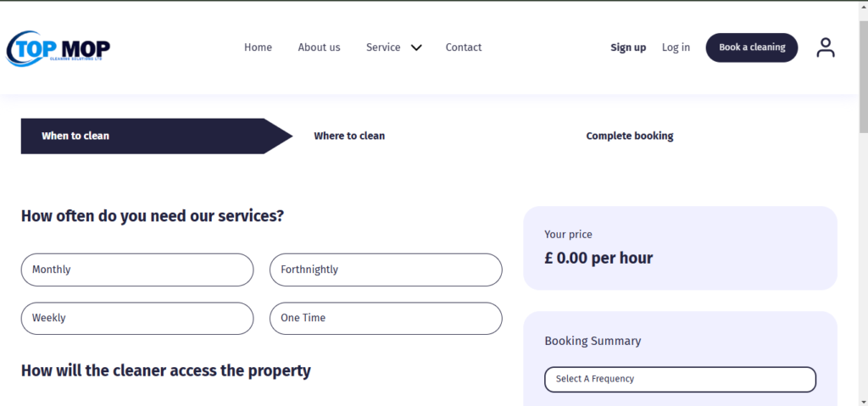Go to the Complete booking step
Screen dimensions: 868x406
point(630,136)
